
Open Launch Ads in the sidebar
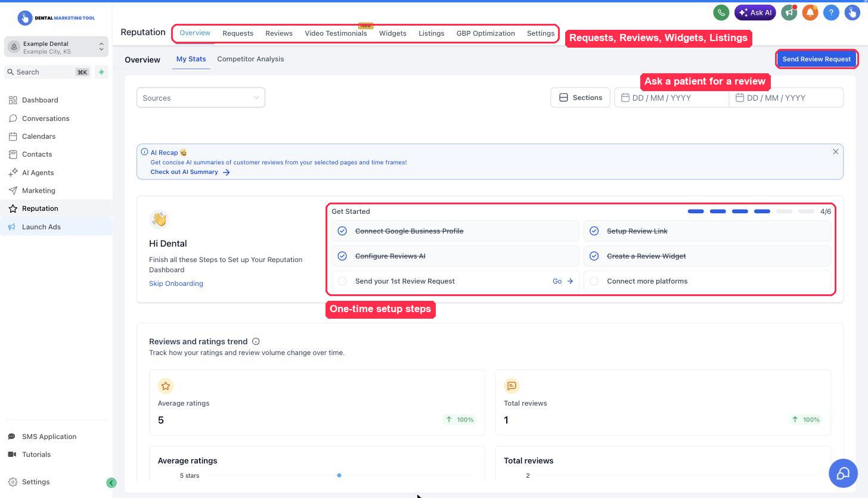[x=56, y=227]
